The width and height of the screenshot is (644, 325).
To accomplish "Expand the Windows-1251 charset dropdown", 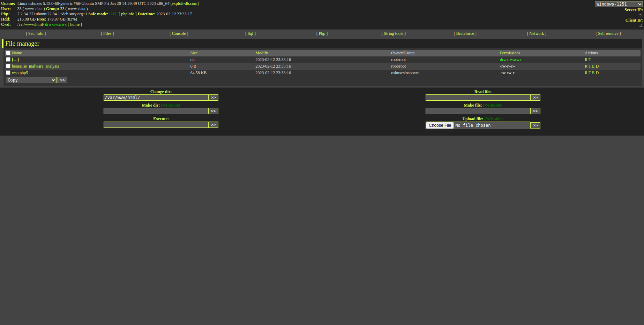I will click(619, 4).
